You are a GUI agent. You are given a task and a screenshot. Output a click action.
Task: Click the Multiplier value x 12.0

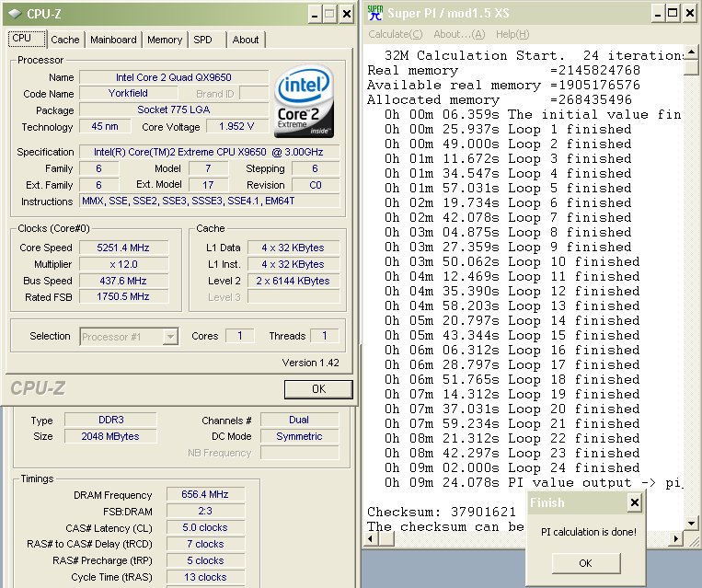coord(123,264)
